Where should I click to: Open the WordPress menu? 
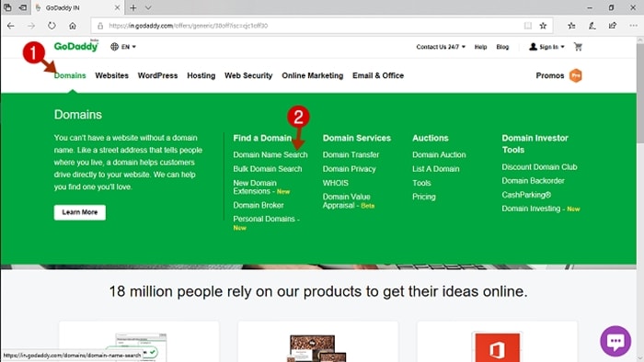click(157, 75)
